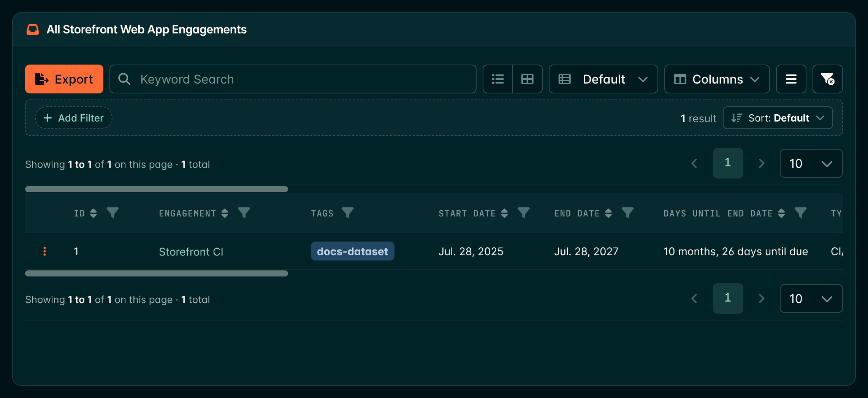Select page 1 in bottom pagination
Image resolution: width=868 pixels, height=398 pixels.
[728, 298]
